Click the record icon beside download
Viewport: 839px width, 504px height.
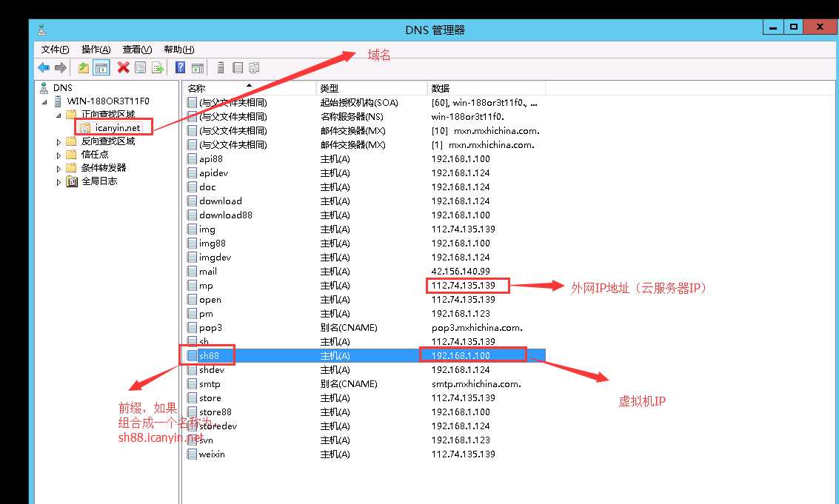tap(192, 201)
